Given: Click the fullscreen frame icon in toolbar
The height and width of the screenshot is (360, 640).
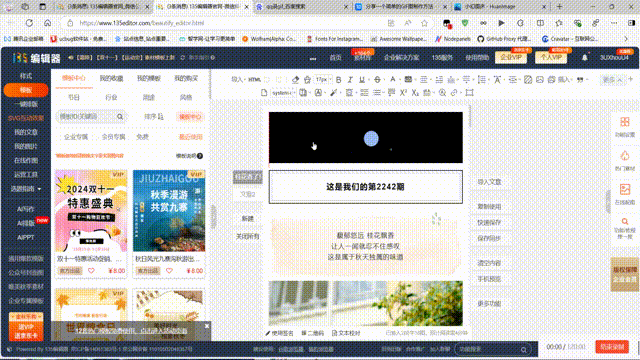Looking at the screenshot, I should coord(469,93).
